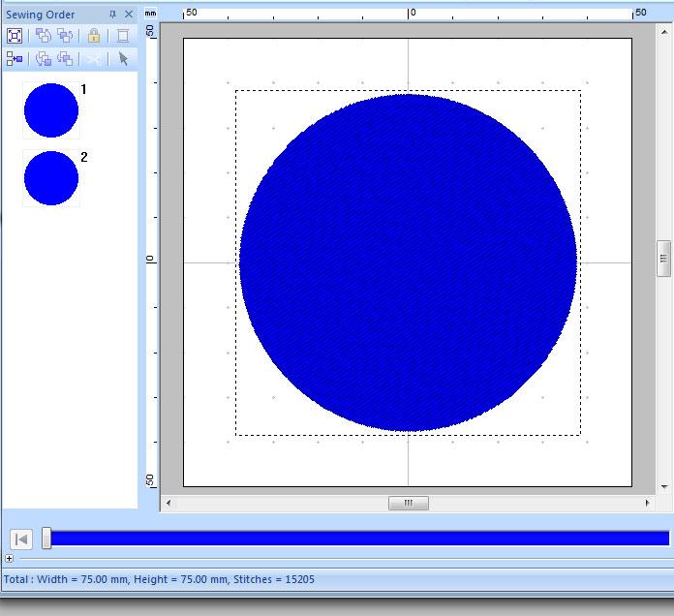
Task: Click the horizontal scrollbar thumb
Action: coord(409,503)
